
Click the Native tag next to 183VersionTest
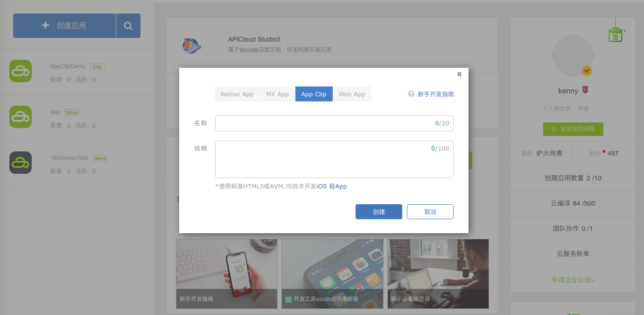coord(100,158)
